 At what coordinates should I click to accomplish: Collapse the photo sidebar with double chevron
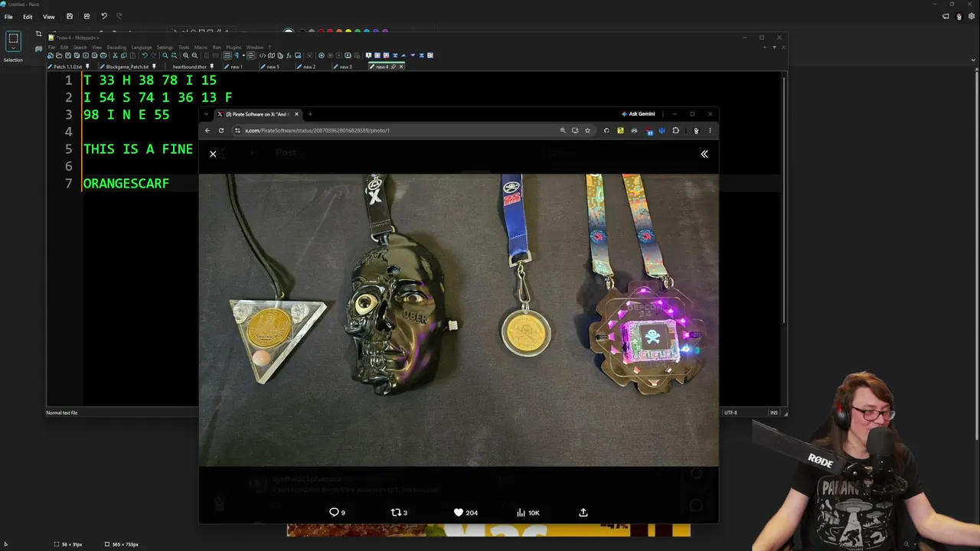coord(704,154)
